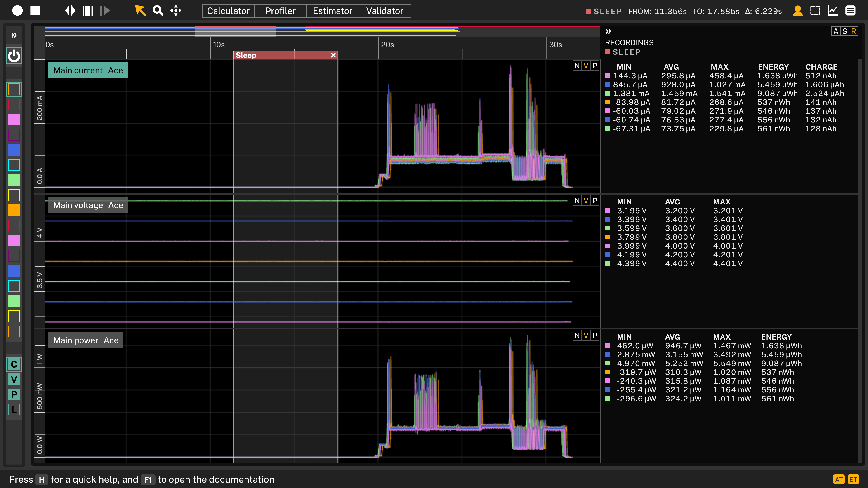
Task: Click the stop square button
Action: coord(35,11)
